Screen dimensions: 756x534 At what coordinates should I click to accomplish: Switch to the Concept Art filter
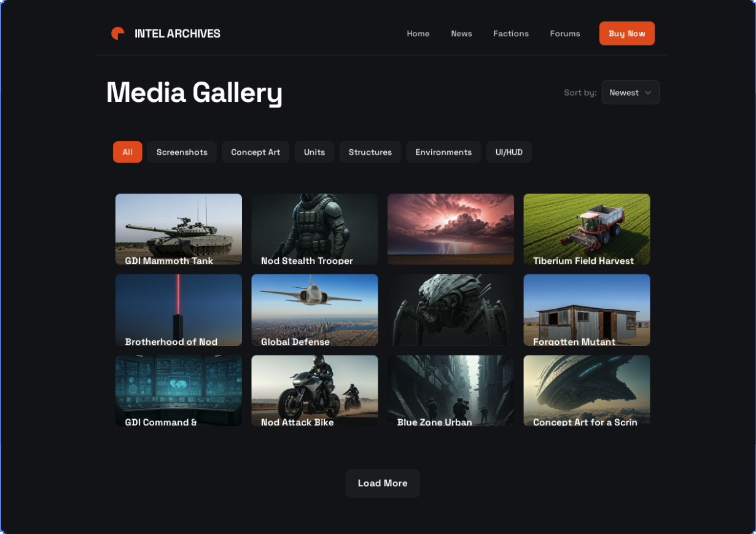pyautogui.click(x=255, y=152)
